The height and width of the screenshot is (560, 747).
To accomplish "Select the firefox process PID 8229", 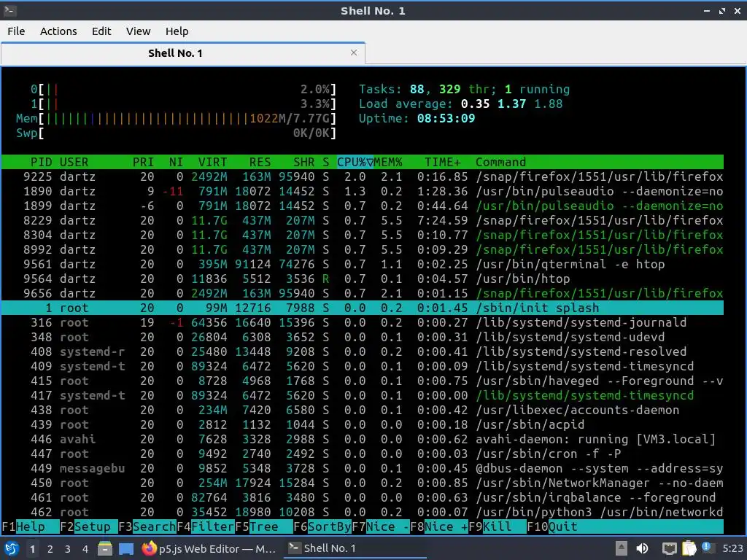I will pyautogui.click(x=362, y=220).
